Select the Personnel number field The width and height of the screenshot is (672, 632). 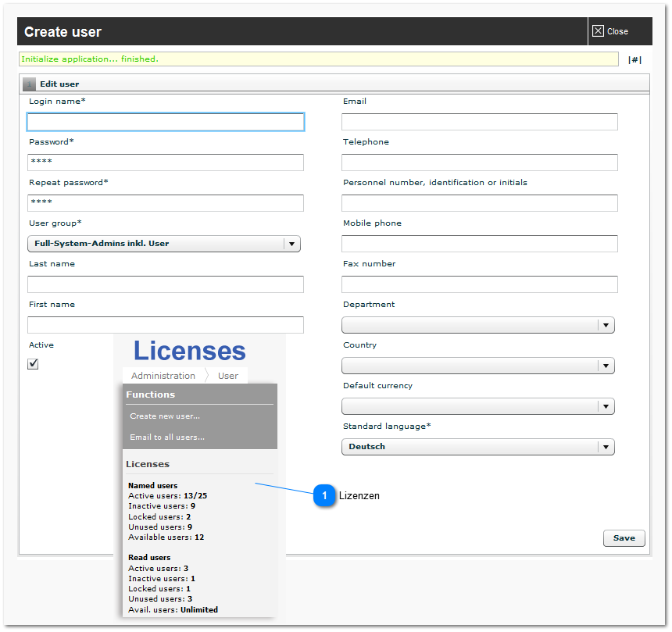(480, 203)
